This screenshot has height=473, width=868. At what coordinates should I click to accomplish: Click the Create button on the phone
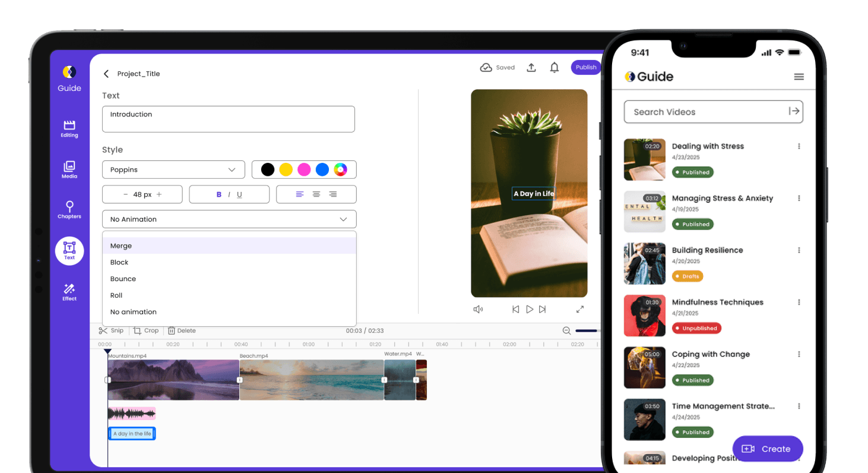[768, 449]
